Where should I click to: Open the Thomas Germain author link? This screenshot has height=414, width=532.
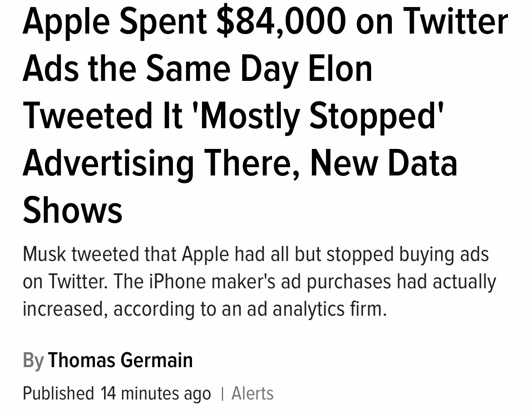pyautogui.click(x=120, y=360)
